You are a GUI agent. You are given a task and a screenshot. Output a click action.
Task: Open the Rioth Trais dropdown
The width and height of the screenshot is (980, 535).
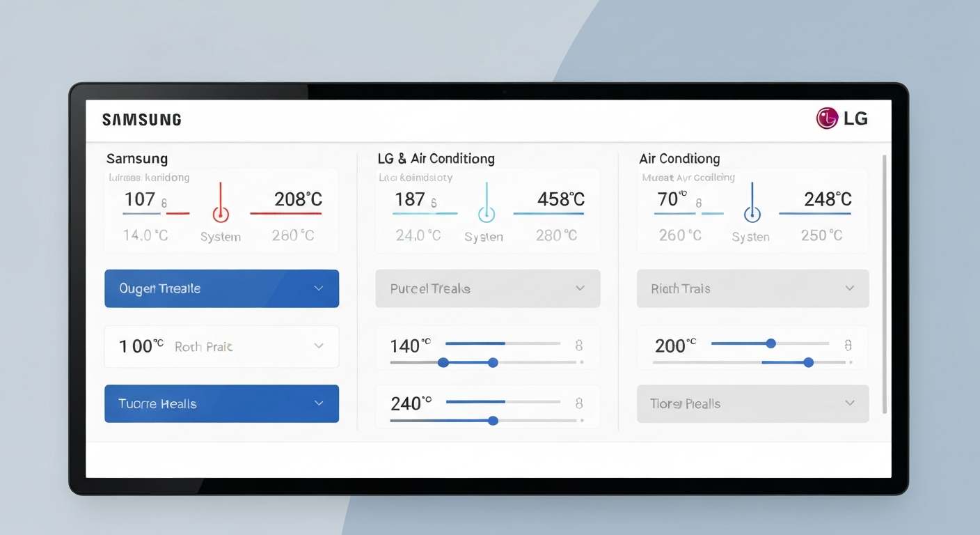point(752,288)
